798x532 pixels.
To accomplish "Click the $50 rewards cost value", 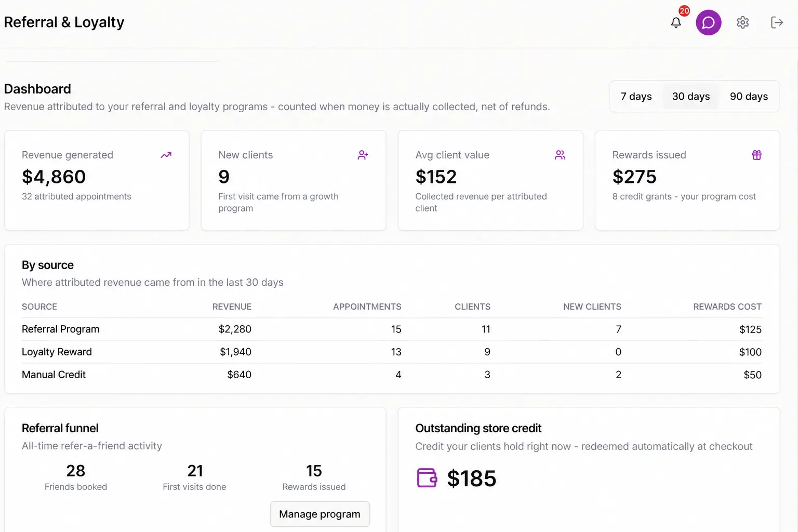I will [752, 375].
